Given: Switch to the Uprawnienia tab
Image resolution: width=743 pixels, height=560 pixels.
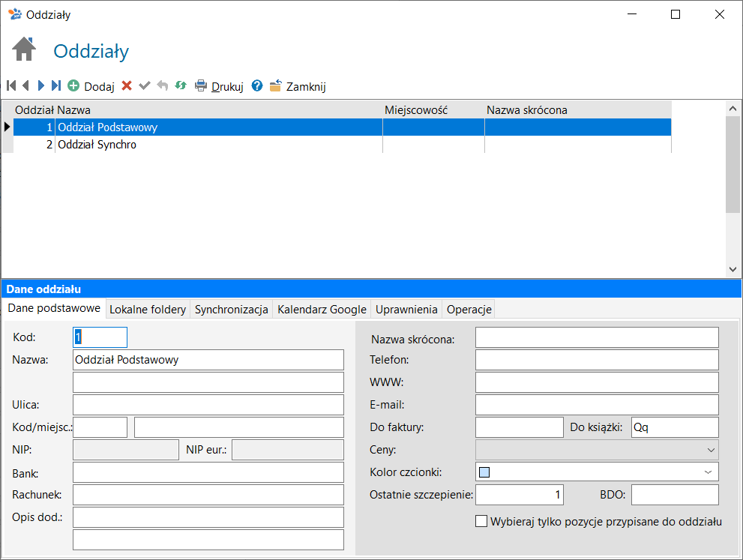Looking at the screenshot, I should coord(406,310).
